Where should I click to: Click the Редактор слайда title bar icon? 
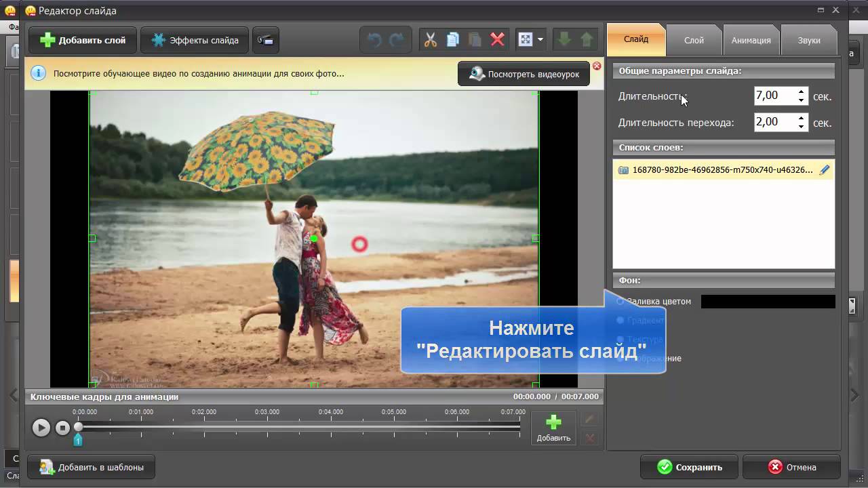click(x=30, y=10)
